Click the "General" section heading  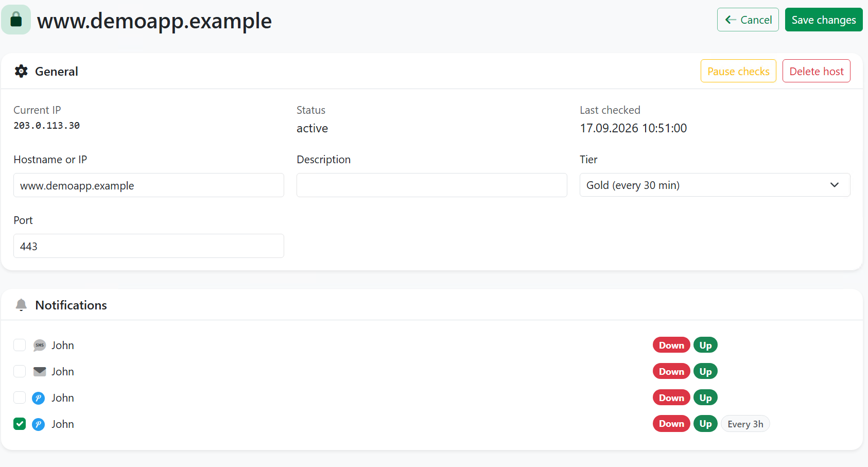[57, 72]
